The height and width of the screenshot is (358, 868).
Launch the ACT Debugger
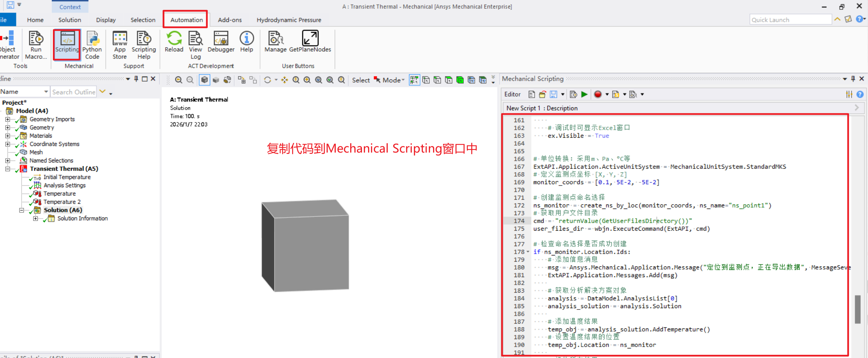(221, 42)
